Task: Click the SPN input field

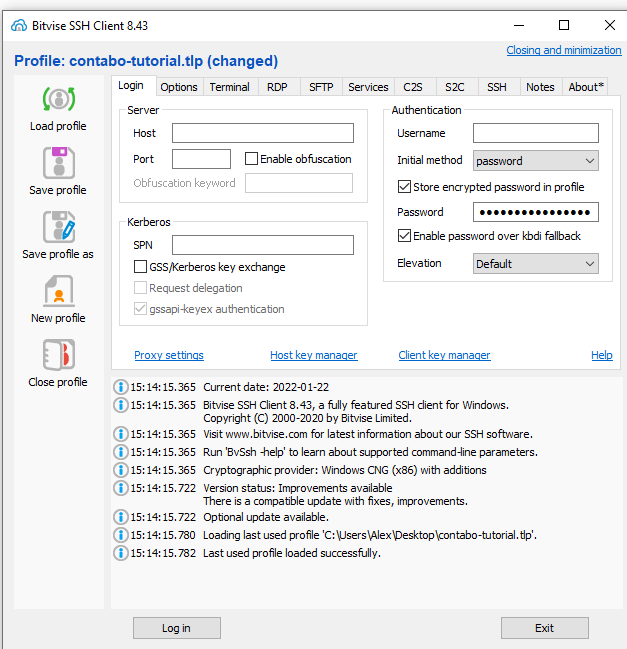Action: tap(263, 245)
